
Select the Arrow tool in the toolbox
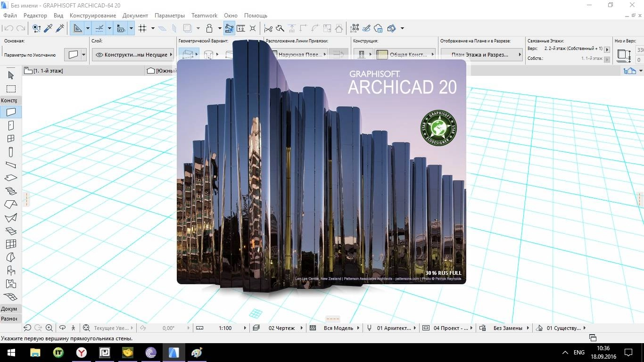(11, 75)
